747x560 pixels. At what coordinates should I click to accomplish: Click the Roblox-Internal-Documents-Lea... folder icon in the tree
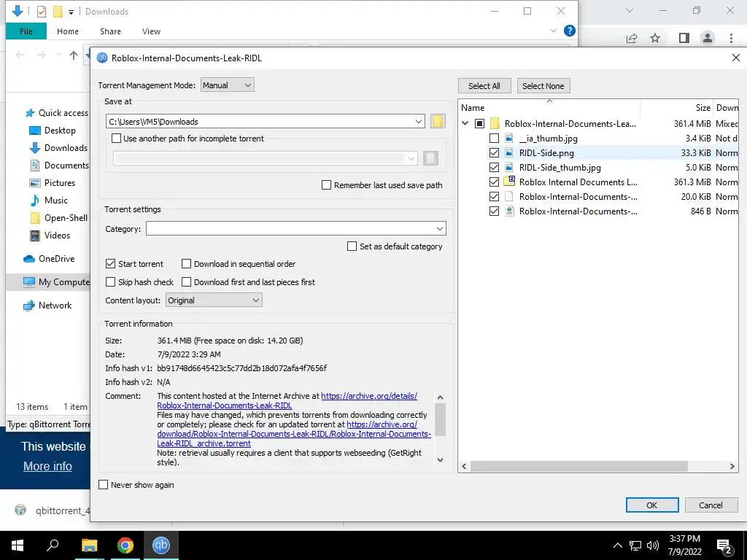point(495,124)
